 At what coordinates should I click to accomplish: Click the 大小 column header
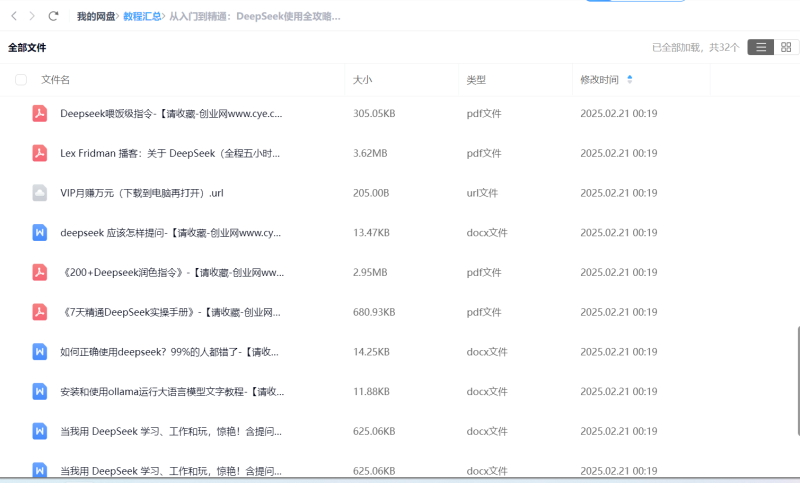pos(362,80)
